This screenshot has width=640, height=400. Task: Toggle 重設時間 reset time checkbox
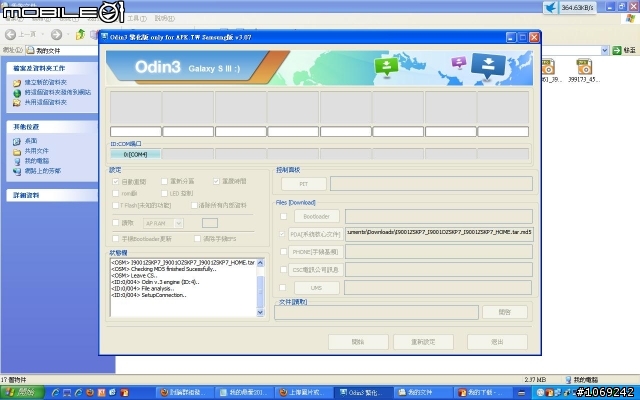216,181
